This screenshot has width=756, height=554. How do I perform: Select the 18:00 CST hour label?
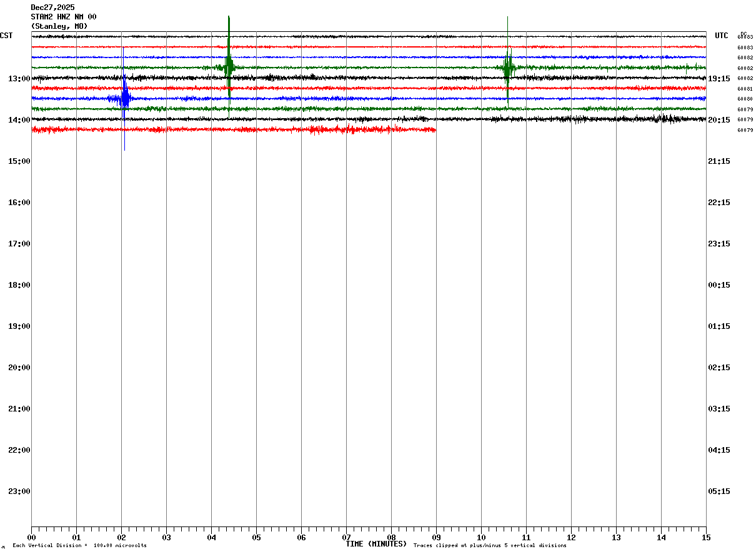19,285
